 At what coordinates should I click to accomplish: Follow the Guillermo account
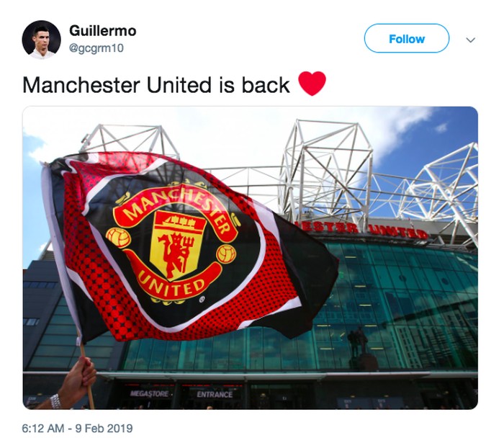[x=407, y=39]
